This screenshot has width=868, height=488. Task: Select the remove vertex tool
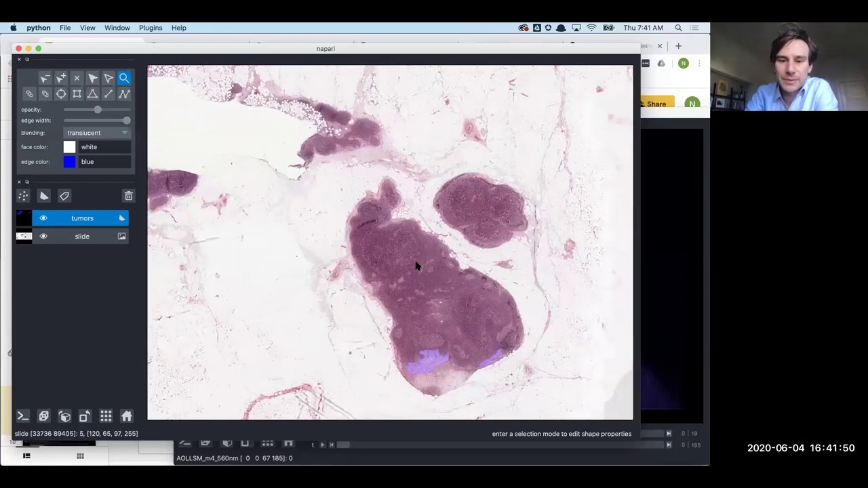pos(45,79)
